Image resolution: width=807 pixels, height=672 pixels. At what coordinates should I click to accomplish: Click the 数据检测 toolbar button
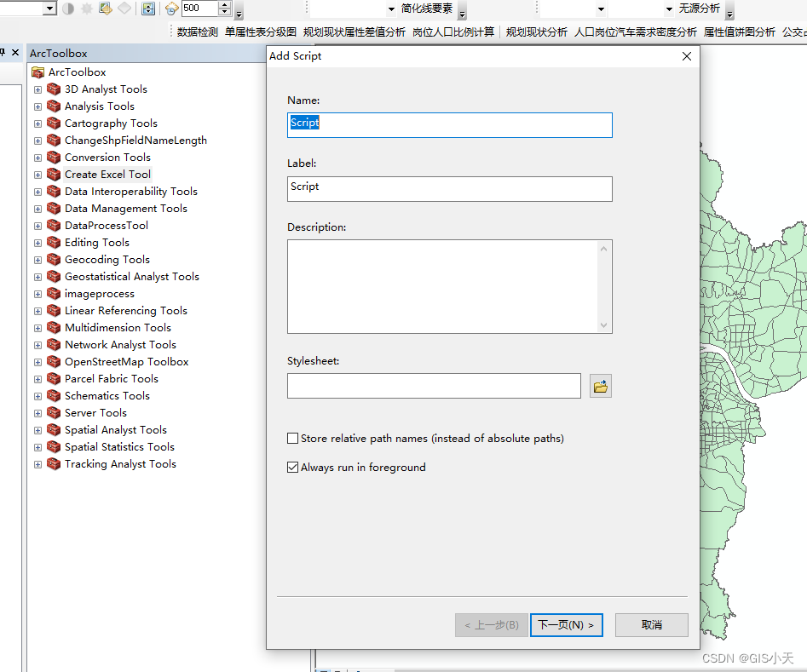point(199,31)
